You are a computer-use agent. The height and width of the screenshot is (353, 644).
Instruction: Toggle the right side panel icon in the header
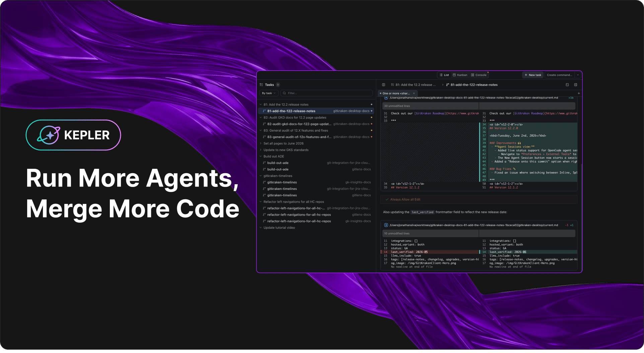(576, 85)
